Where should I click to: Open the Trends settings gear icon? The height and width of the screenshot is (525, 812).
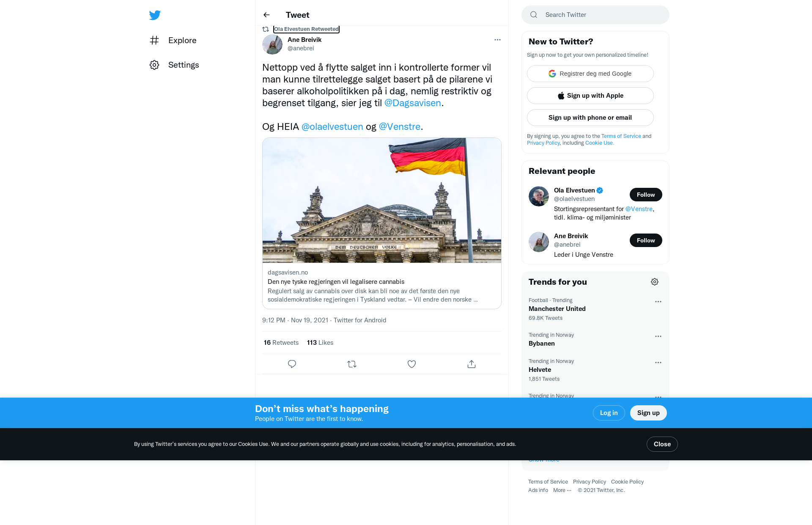click(x=655, y=282)
